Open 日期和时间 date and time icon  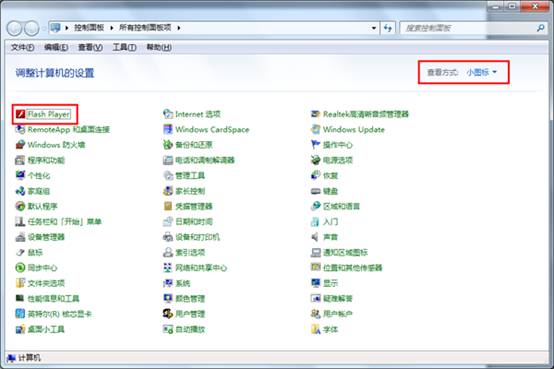point(168,222)
